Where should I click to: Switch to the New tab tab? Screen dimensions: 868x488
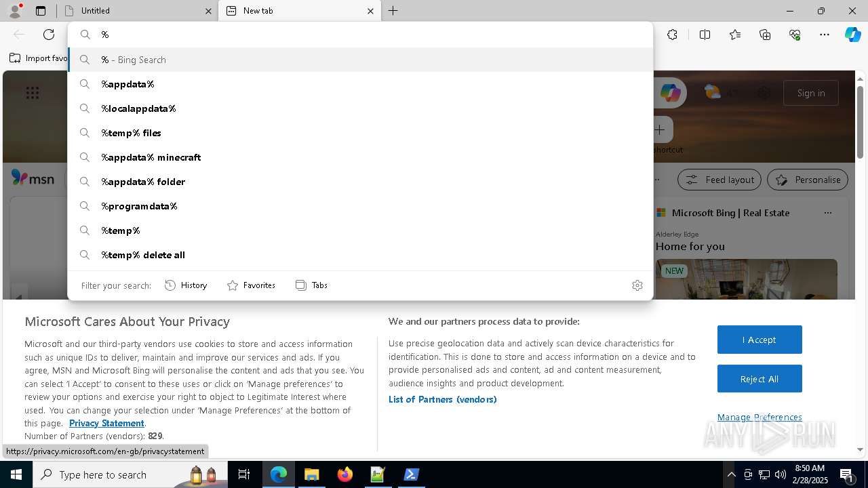click(x=300, y=11)
